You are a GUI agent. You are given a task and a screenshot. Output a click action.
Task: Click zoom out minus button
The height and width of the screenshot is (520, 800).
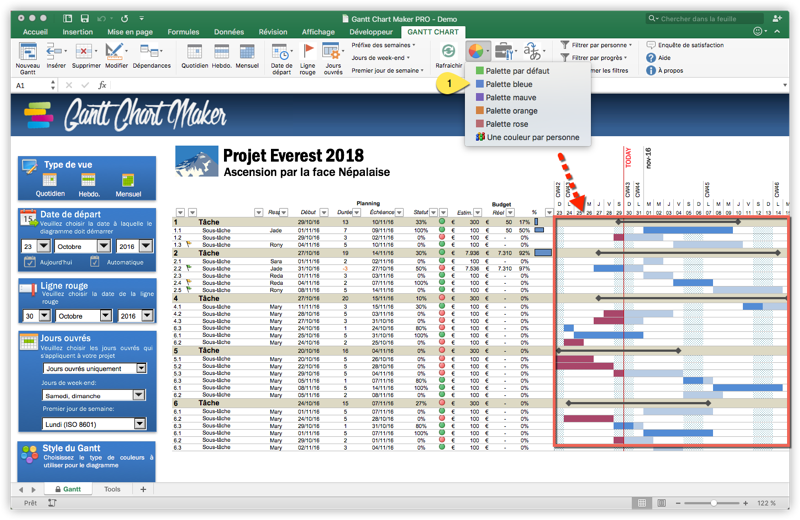point(678,503)
